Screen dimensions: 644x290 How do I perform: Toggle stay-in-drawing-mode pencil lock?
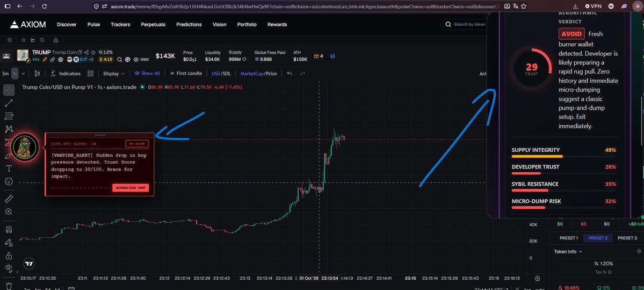pyautogui.click(x=9, y=242)
